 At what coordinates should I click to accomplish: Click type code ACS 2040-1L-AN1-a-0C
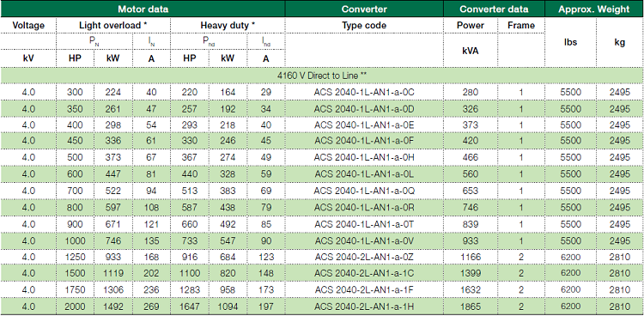point(364,92)
